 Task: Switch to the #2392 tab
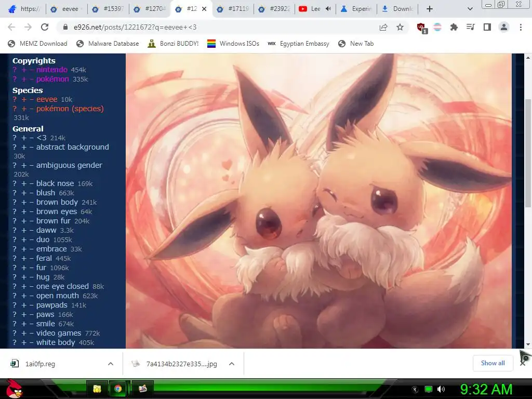click(275, 9)
